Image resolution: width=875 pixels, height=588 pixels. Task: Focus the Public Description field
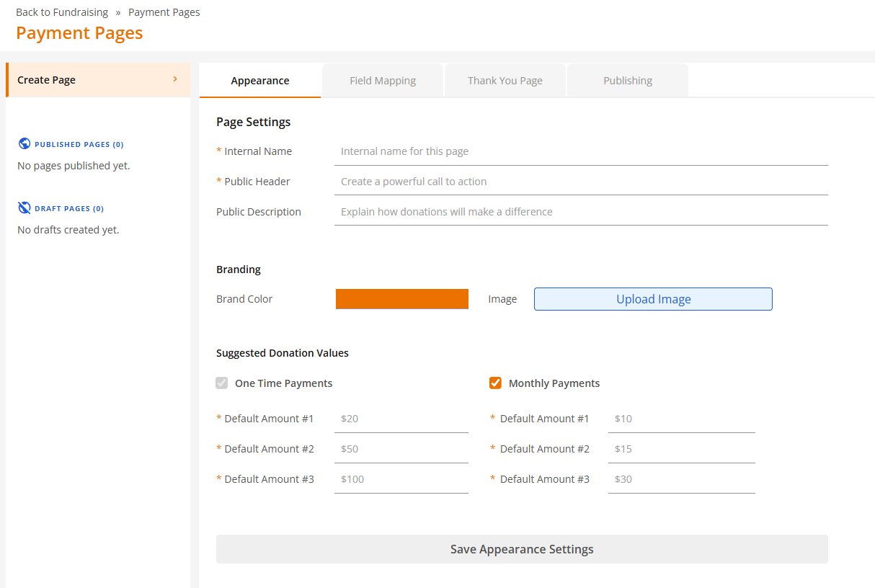(580, 211)
